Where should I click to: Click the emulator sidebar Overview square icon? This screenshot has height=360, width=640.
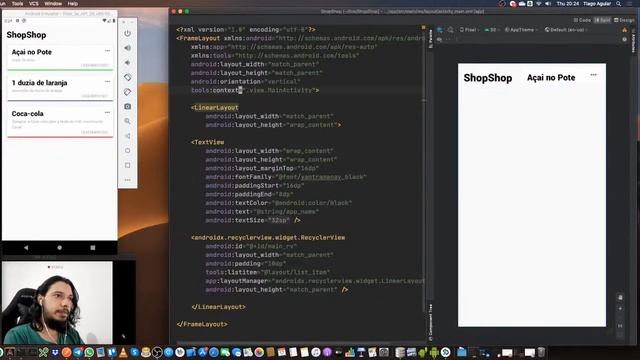(x=127, y=165)
